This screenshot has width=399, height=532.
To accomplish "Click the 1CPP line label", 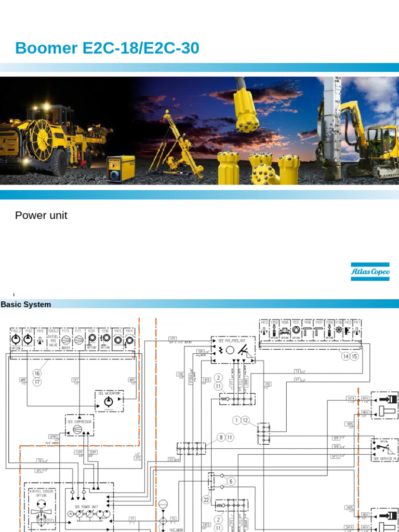I will (79, 453).
